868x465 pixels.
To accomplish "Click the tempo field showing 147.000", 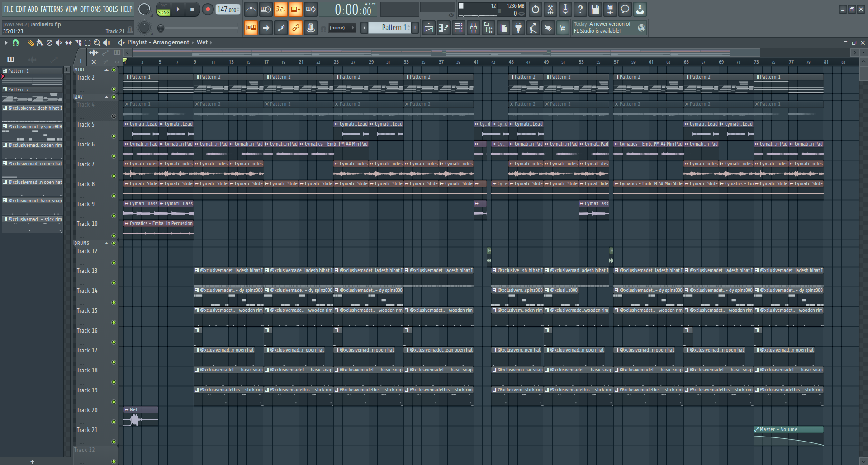I will pyautogui.click(x=228, y=9).
